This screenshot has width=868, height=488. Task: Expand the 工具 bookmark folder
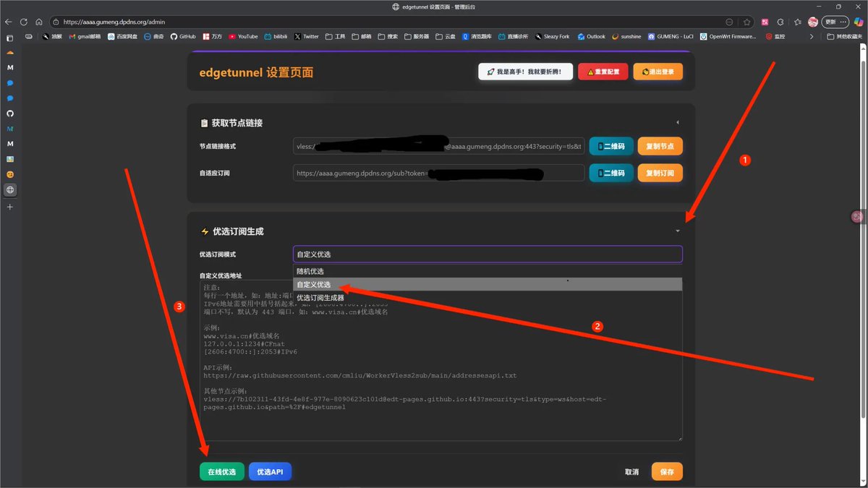(x=336, y=36)
